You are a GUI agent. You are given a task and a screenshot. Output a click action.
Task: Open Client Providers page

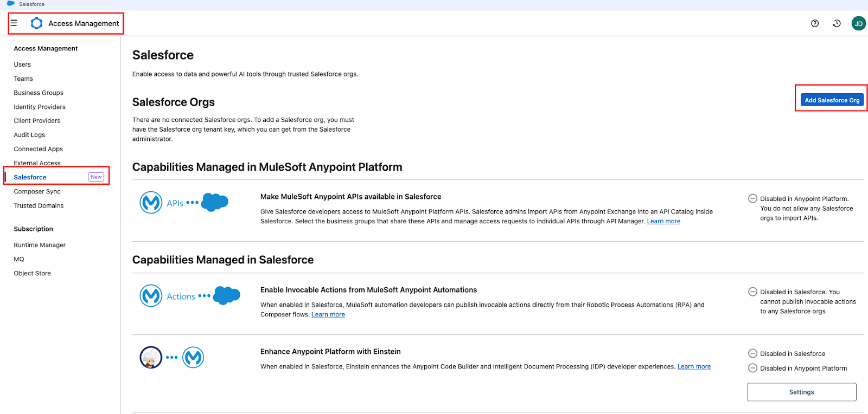(x=37, y=121)
